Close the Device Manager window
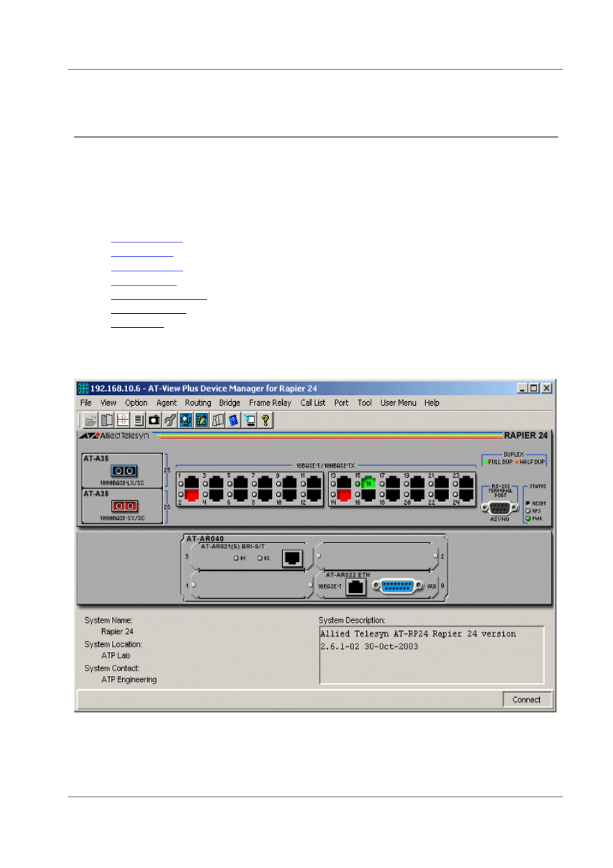The height and width of the screenshot is (868, 613). pos(547,388)
